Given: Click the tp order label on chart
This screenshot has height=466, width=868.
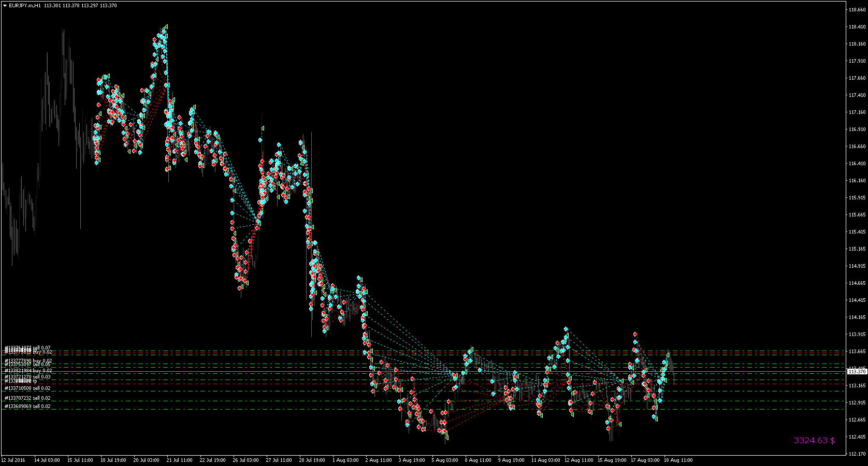Looking at the screenshot, I should click(x=21, y=381).
